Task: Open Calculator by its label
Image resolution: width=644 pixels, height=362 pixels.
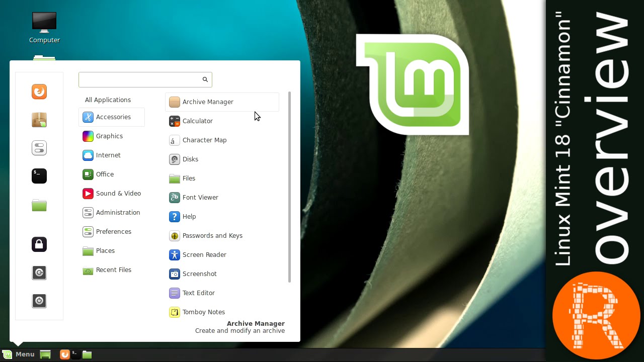Action: [198, 121]
